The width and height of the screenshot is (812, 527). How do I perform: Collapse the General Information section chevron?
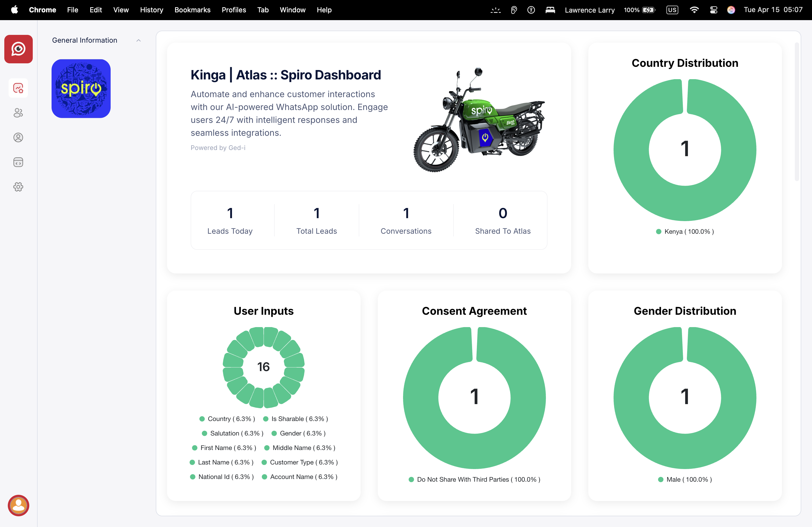coord(139,40)
